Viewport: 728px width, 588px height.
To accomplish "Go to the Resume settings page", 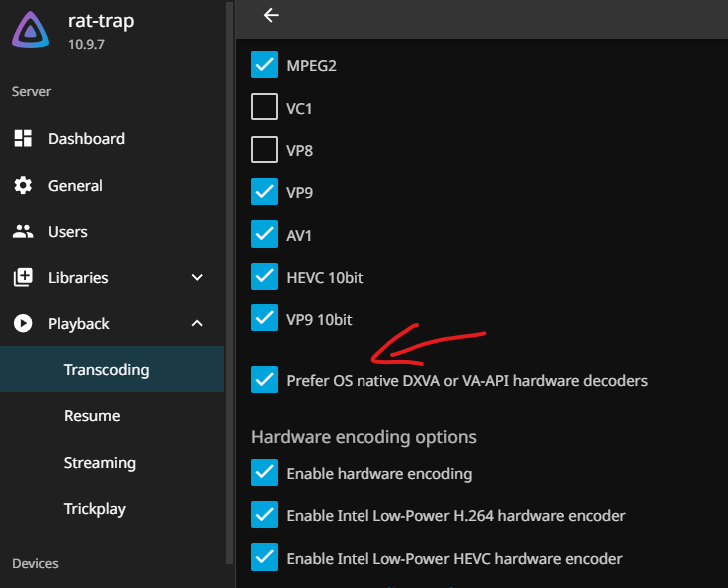I will (92, 416).
